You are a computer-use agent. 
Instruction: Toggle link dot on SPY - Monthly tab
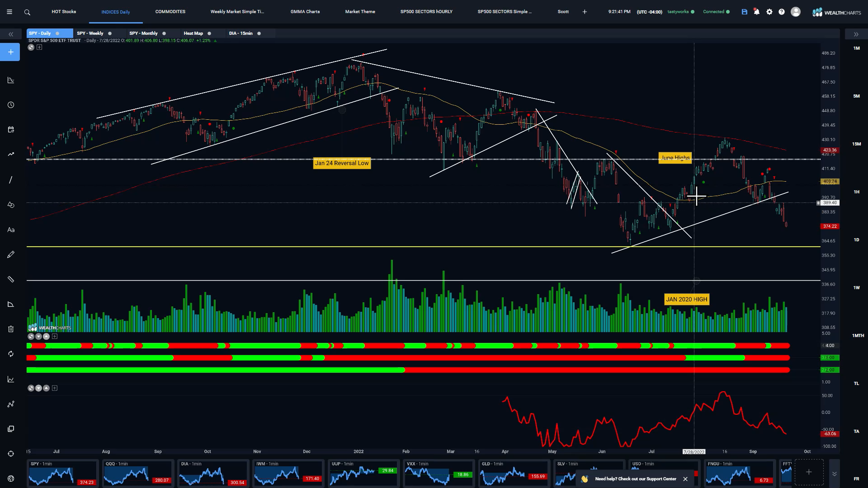point(164,33)
